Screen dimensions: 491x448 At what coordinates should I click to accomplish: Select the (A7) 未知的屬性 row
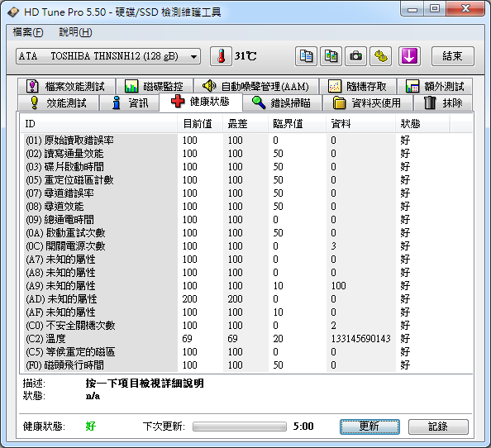point(246,260)
